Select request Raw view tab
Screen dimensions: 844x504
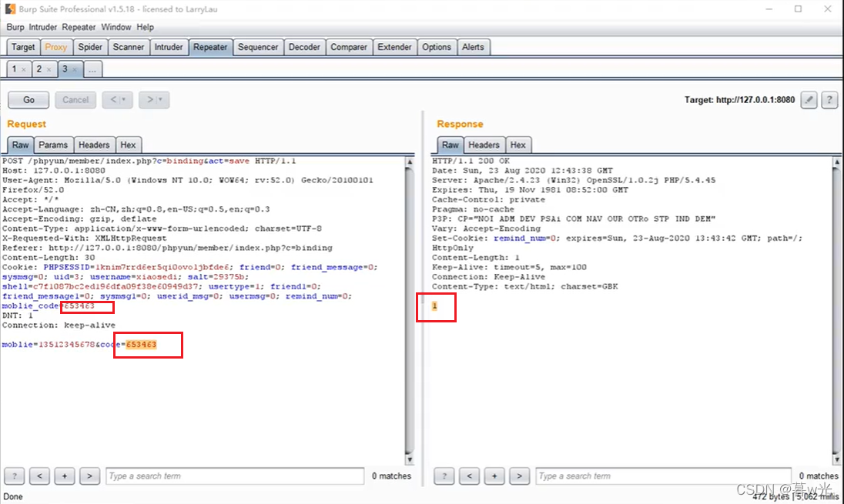click(21, 145)
